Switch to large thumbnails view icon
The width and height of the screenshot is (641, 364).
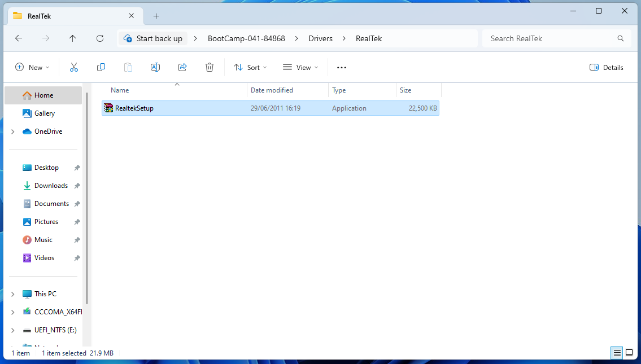tap(629, 353)
